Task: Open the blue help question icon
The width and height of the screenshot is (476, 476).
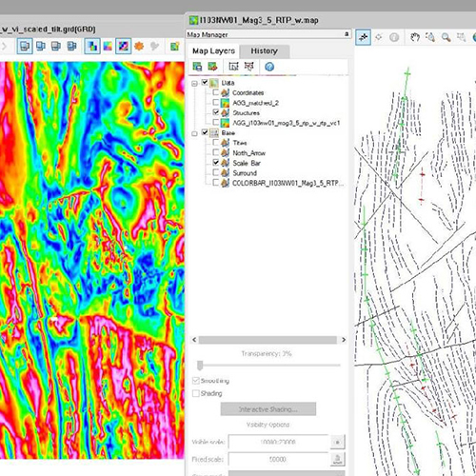Action: (x=269, y=67)
